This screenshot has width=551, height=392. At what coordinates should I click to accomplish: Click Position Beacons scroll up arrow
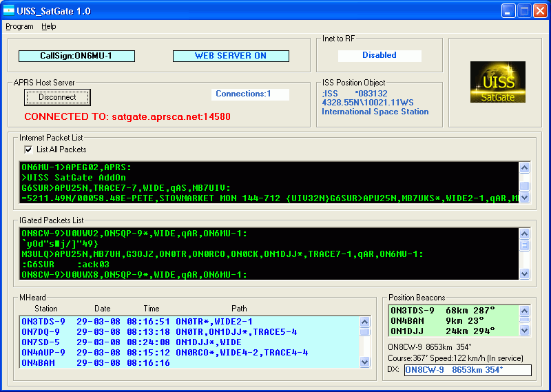tap(525, 311)
